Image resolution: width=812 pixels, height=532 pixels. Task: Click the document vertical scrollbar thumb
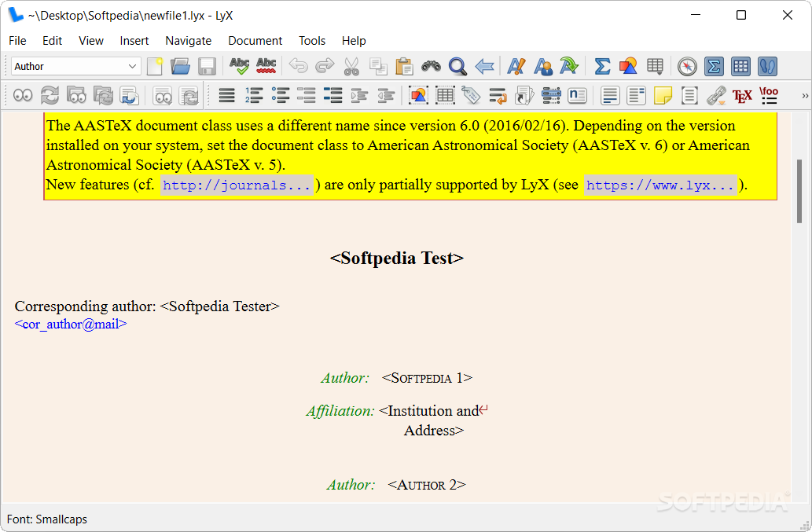click(799, 192)
